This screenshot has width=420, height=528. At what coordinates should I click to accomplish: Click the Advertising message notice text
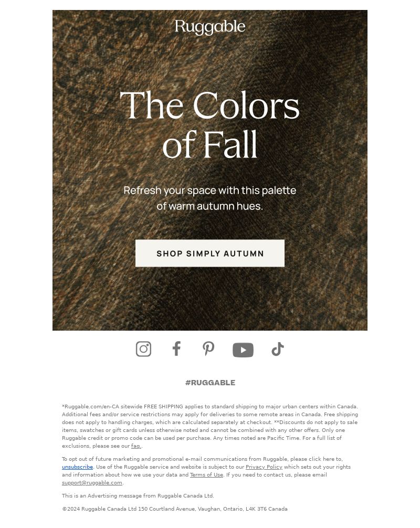click(x=138, y=495)
